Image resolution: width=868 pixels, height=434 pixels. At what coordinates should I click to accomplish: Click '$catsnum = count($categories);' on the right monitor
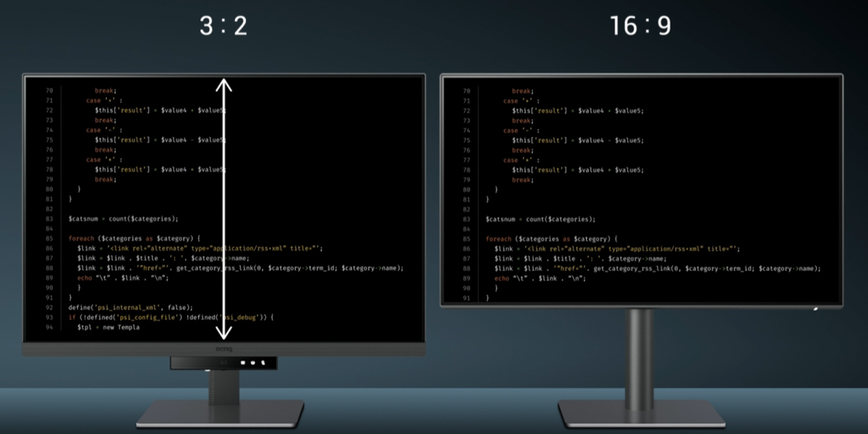[540, 219]
